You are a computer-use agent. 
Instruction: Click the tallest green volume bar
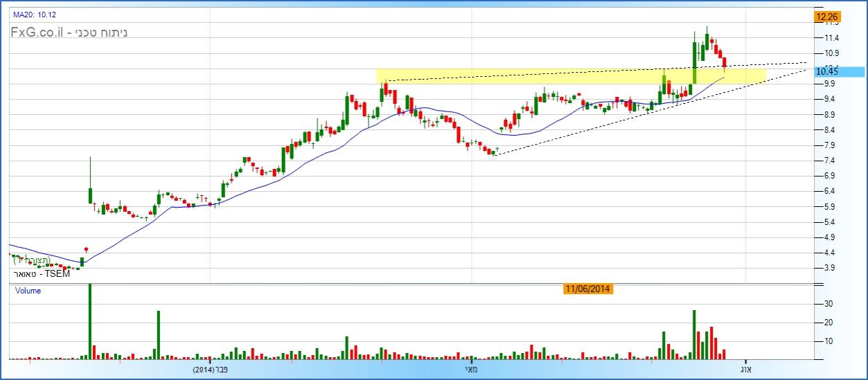point(89,322)
